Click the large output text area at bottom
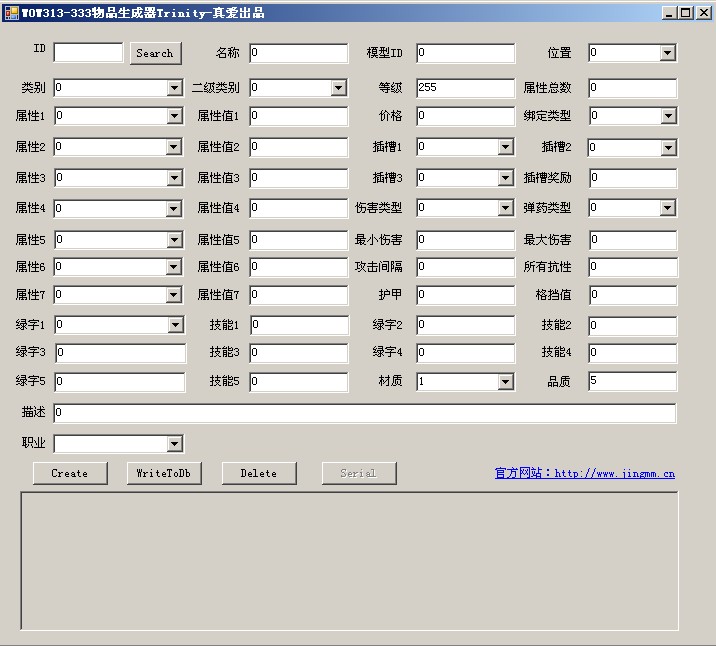The width and height of the screenshot is (716, 646). point(349,560)
